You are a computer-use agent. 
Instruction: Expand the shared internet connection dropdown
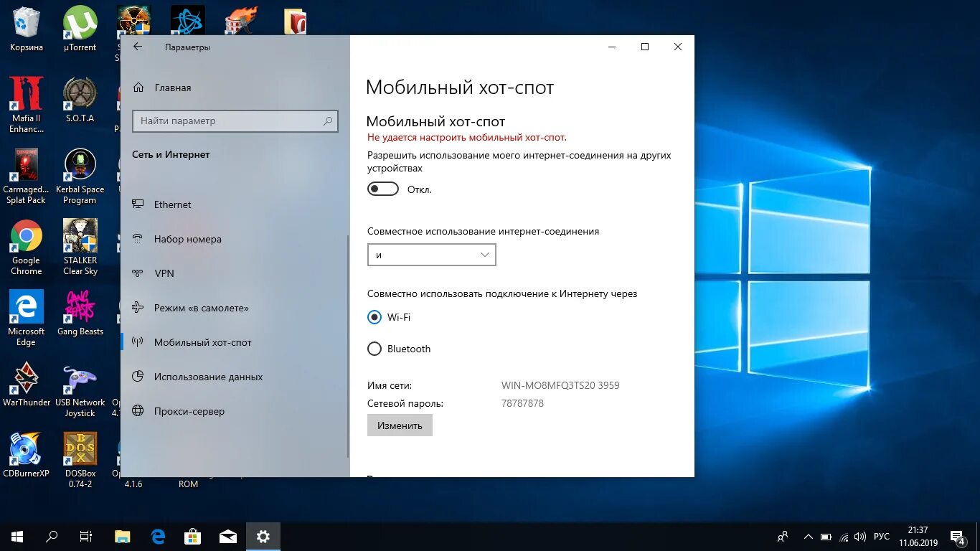[x=431, y=255]
